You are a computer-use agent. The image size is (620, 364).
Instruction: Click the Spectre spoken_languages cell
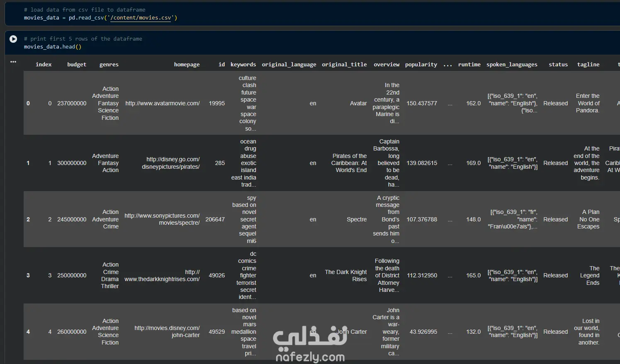pyautogui.click(x=513, y=219)
